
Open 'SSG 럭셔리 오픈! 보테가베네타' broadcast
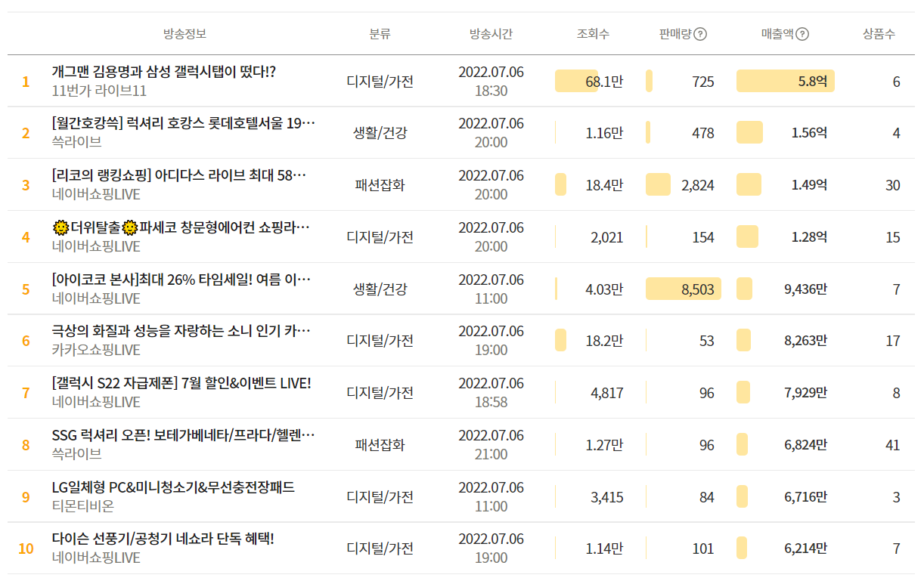(x=184, y=435)
